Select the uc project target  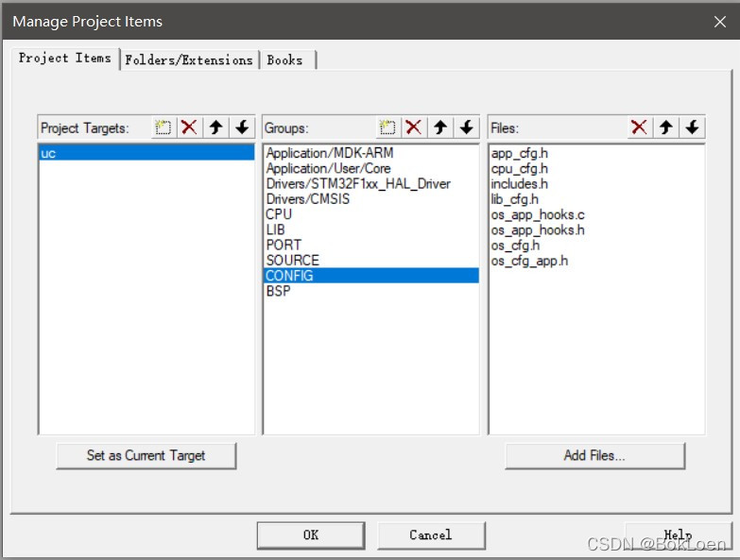pyautogui.click(x=146, y=153)
